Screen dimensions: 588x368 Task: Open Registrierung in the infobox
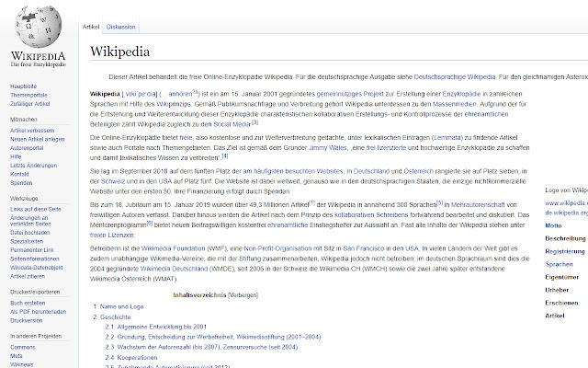point(565,251)
